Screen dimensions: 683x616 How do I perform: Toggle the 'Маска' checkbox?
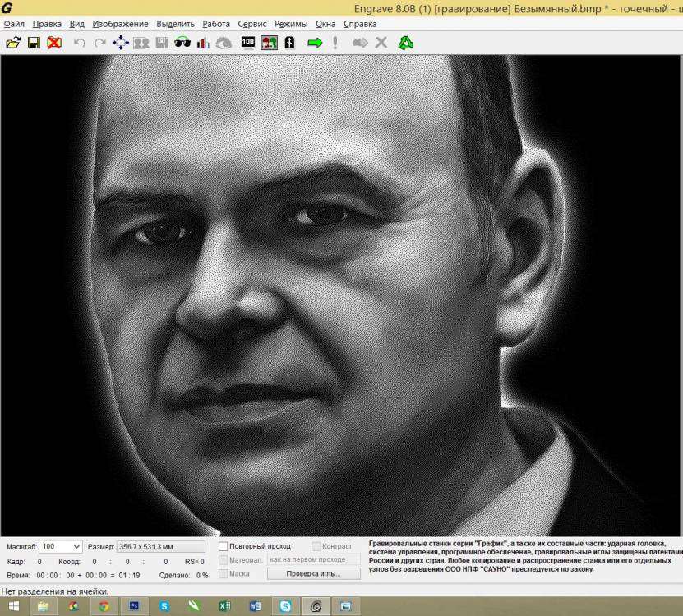pyautogui.click(x=224, y=574)
